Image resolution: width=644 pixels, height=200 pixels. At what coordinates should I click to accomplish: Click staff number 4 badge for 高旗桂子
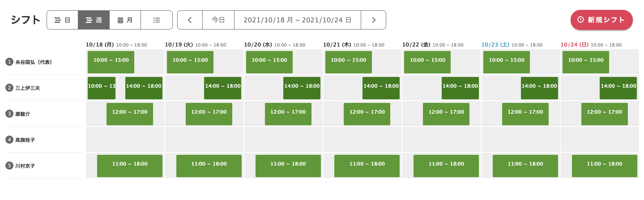coord(9,140)
